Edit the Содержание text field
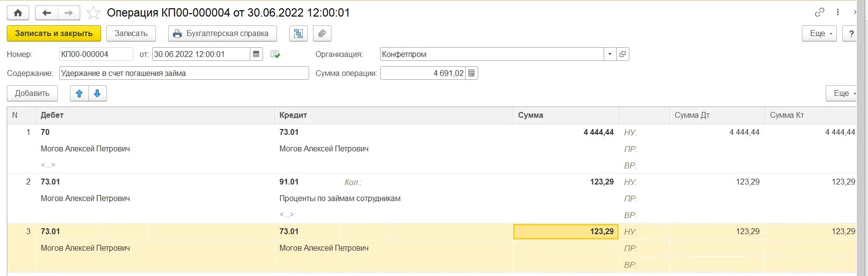This screenshot has width=868, height=276. click(x=184, y=74)
